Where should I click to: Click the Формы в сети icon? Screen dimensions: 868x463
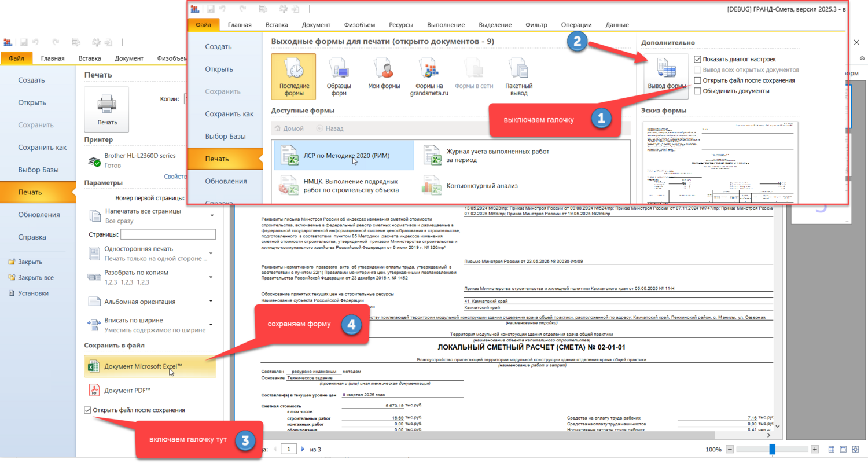pyautogui.click(x=474, y=76)
